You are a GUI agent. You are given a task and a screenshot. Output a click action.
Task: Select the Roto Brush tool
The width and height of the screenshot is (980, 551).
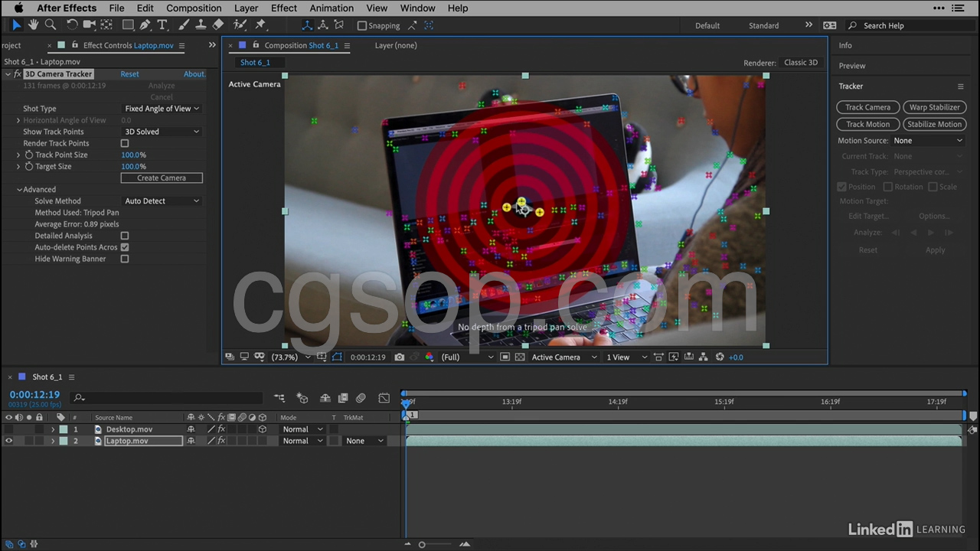(x=240, y=25)
